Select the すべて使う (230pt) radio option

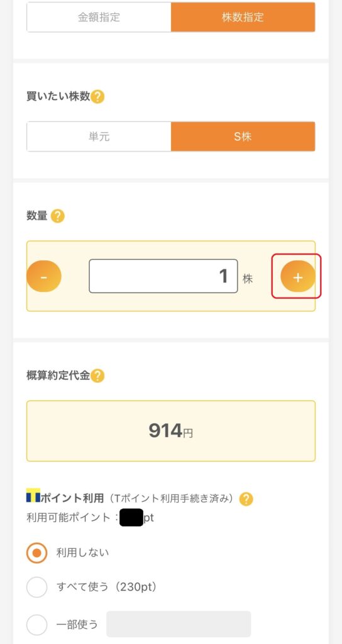click(x=37, y=587)
